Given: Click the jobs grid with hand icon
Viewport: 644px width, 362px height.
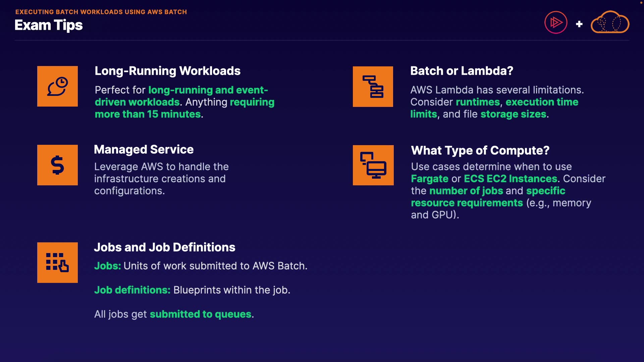Looking at the screenshot, I should (57, 262).
